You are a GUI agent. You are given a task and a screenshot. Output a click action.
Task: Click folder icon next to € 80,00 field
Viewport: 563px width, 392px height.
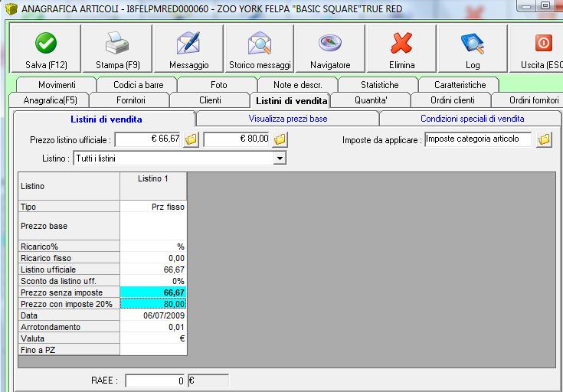point(280,139)
